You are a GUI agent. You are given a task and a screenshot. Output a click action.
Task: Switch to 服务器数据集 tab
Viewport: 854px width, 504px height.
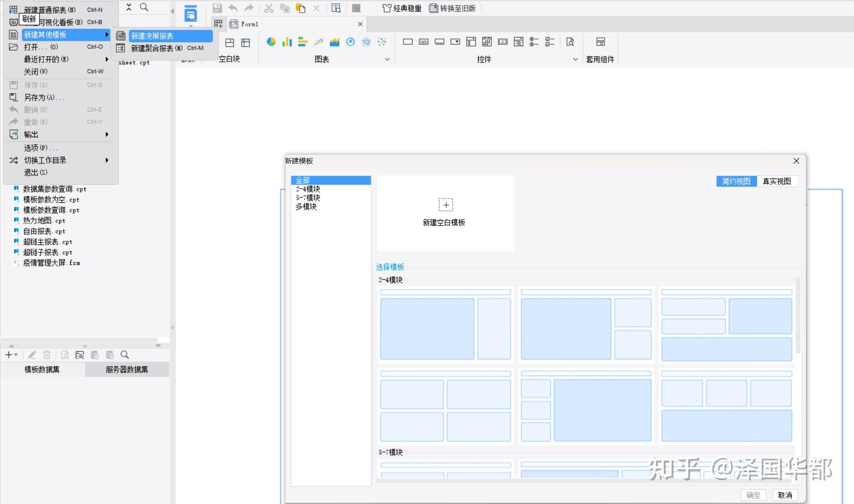pyautogui.click(x=127, y=369)
